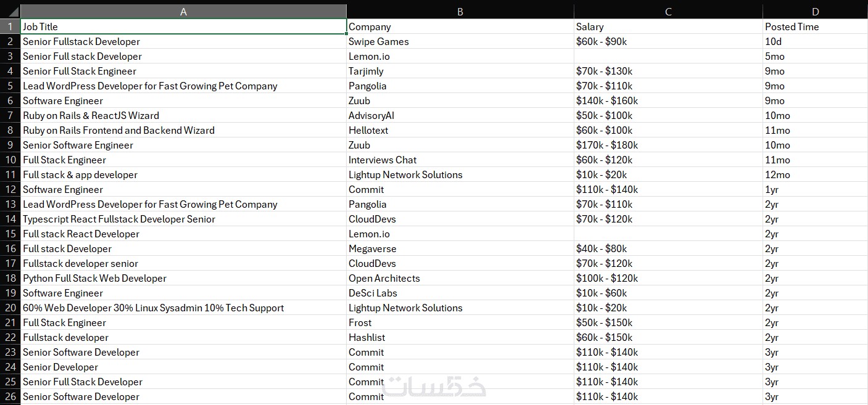The image size is (868, 405).
Task: Click the '12mo' posted time cell
Action: coord(815,174)
